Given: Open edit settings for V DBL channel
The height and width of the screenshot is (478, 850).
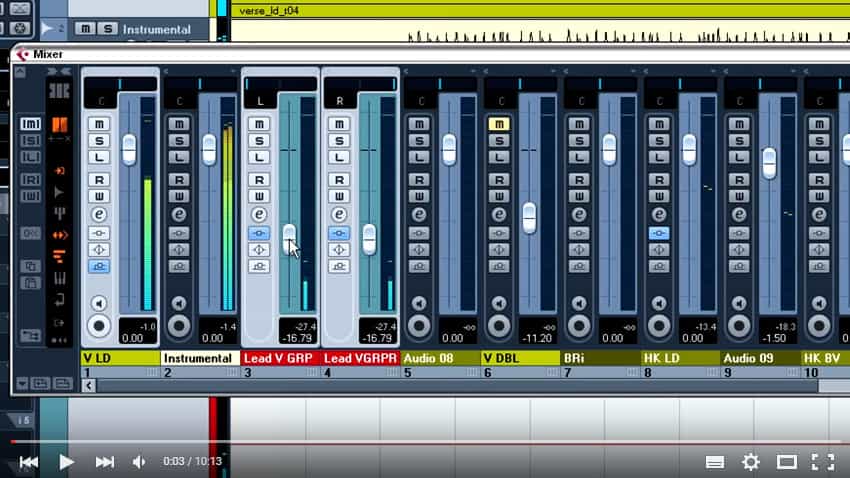Looking at the screenshot, I should click(499, 215).
